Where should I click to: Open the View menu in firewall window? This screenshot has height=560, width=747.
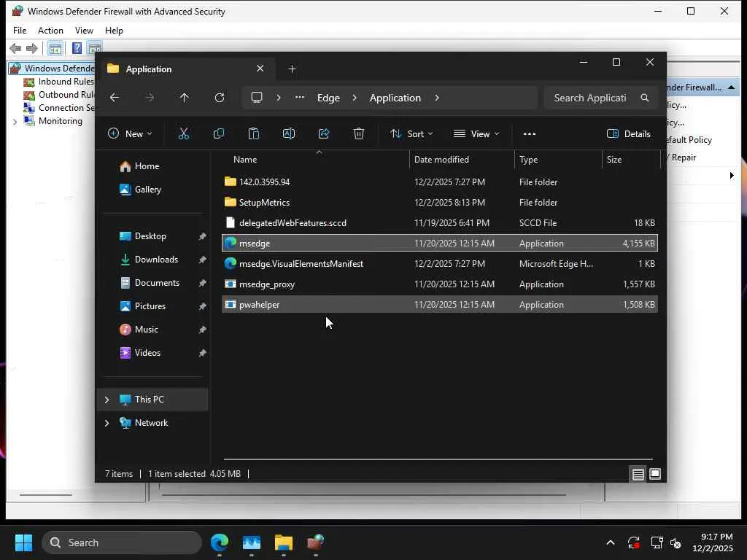(x=84, y=31)
